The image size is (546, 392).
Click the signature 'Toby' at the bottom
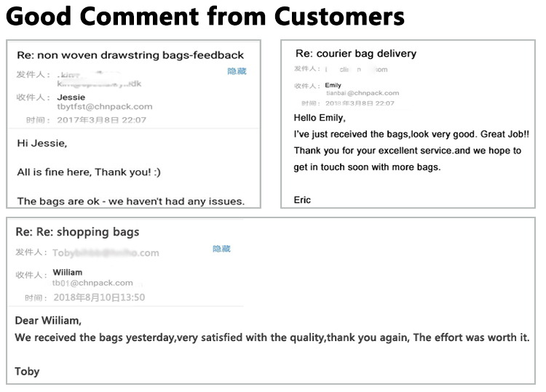click(x=27, y=372)
